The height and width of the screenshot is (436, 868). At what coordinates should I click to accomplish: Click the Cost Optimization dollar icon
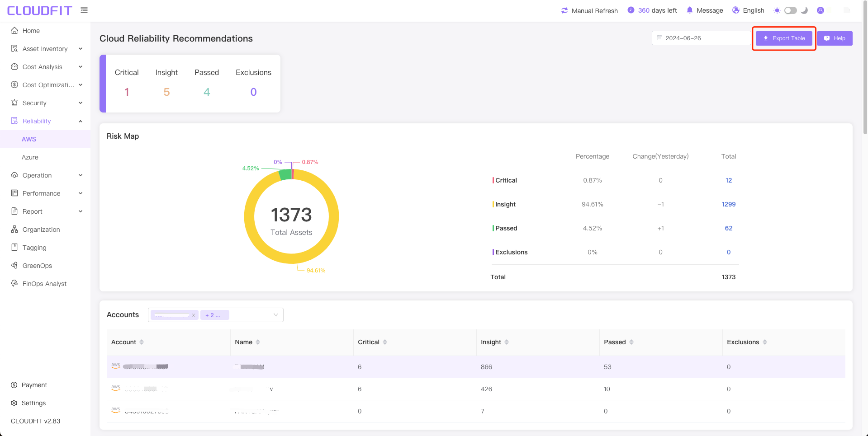click(14, 84)
